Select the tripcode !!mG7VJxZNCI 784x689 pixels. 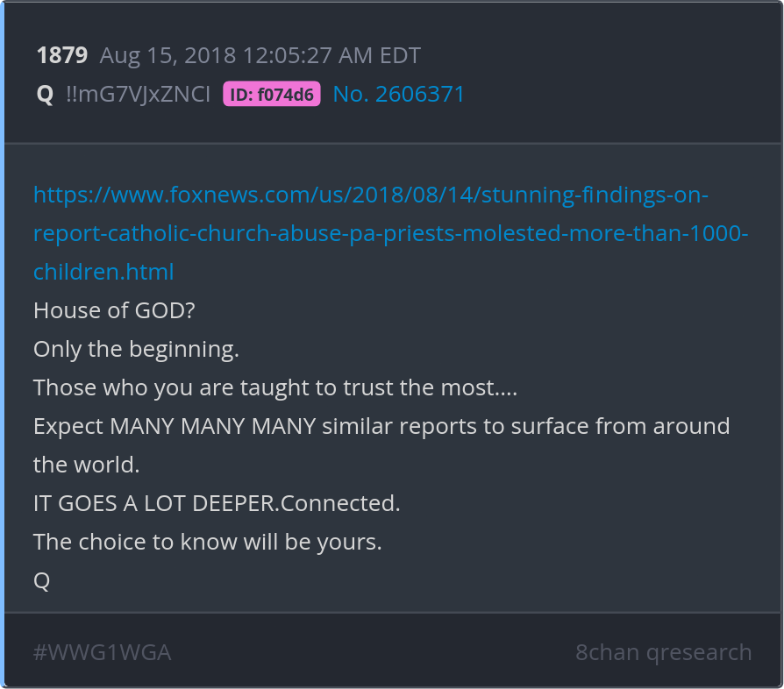click(138, 95)
